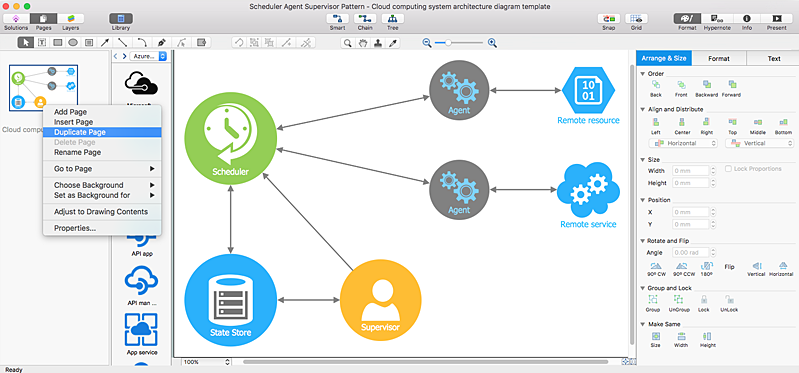The height and width of the screenshot is (373, 799).
Task: Bring object to Front
Action: [x=681, y=85]
